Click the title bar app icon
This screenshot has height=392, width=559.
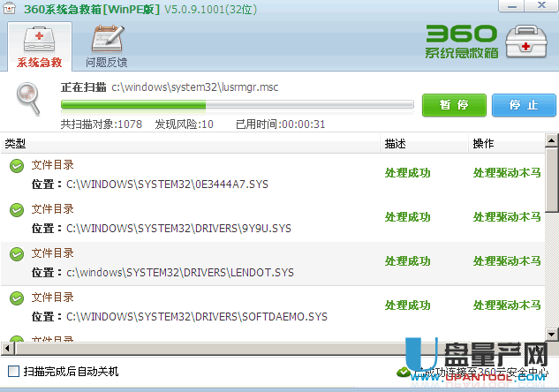click(x=9, y=8)
